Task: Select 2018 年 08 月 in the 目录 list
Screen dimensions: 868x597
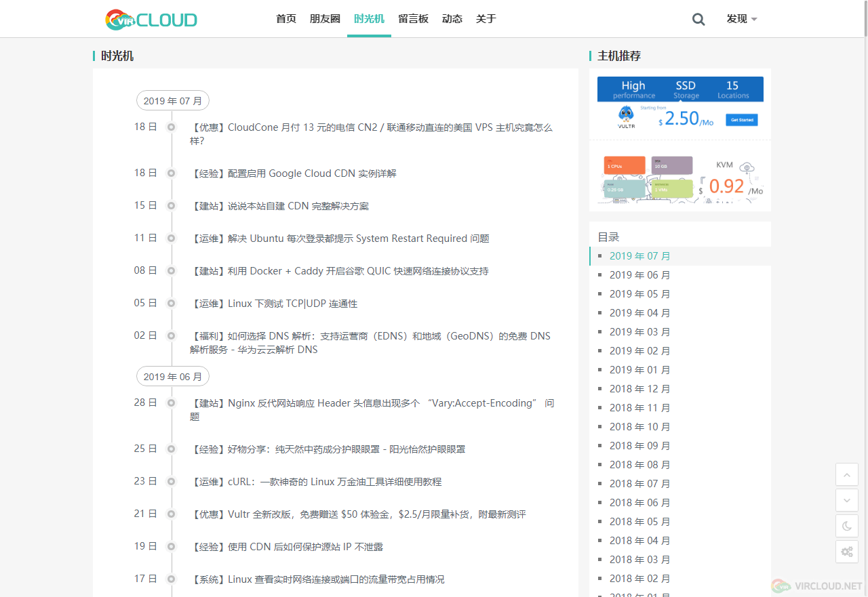Action: click(639, 465)
